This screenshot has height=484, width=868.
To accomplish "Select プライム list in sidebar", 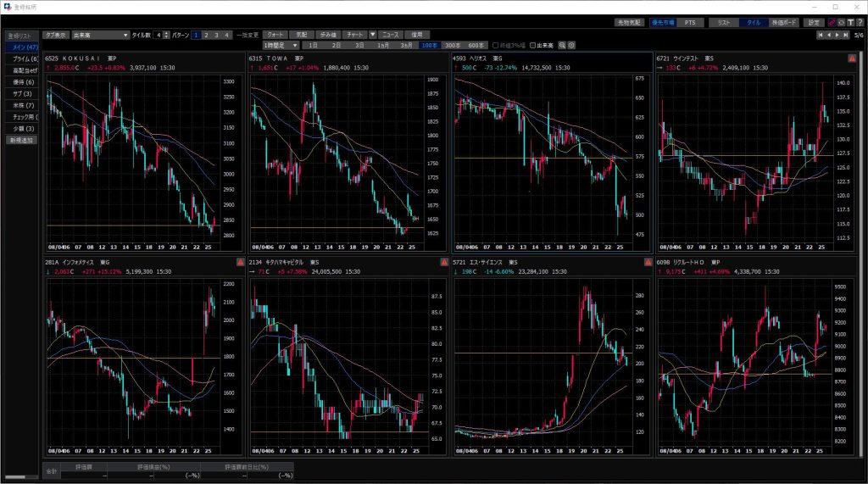I will (22, 58).
